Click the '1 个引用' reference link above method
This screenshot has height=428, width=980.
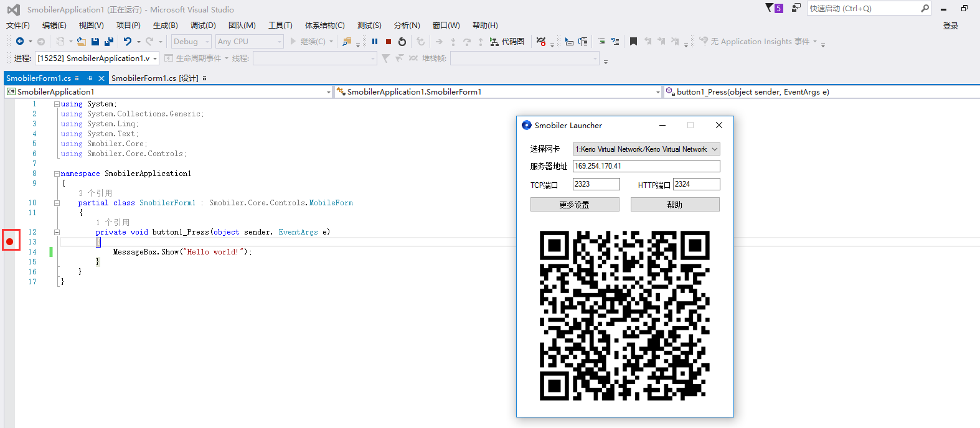pos(113,223)
